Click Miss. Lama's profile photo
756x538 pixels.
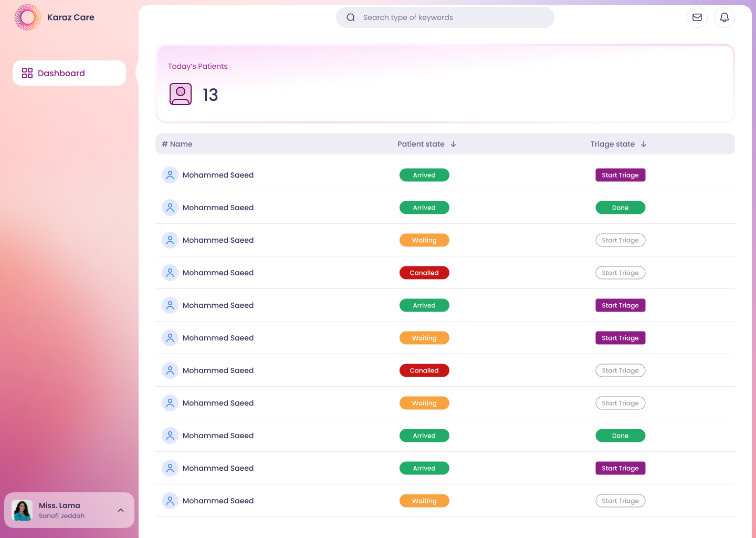click(x=22, y=510)
